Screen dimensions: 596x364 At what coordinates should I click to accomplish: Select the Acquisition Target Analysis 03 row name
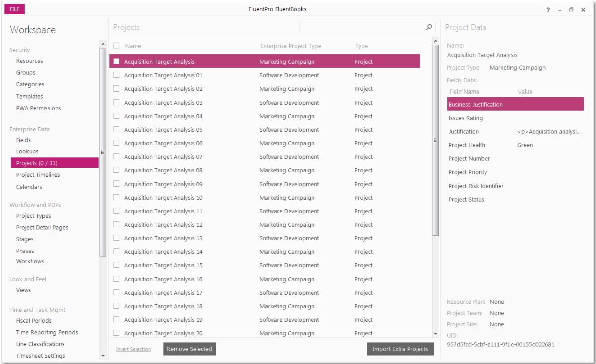pyautogui.click(x=163, y=103)
